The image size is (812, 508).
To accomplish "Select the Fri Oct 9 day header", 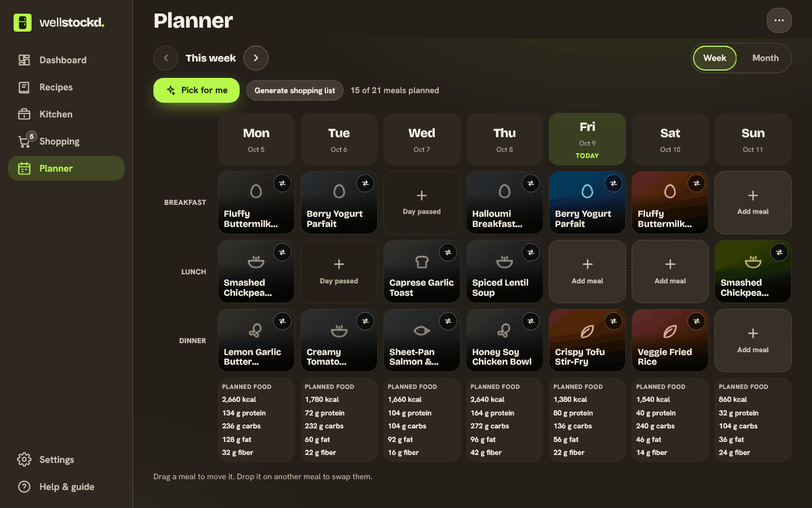I will 587,139.
